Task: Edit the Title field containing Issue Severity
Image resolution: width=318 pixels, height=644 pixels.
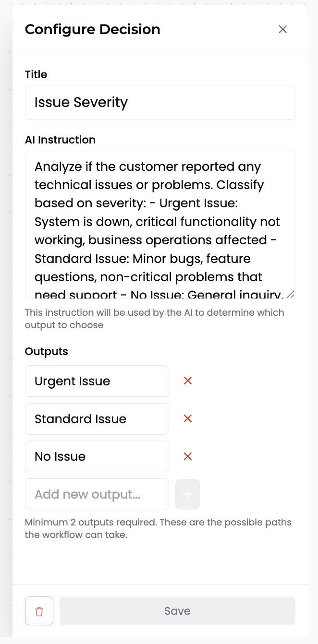Action: (159, 102)
